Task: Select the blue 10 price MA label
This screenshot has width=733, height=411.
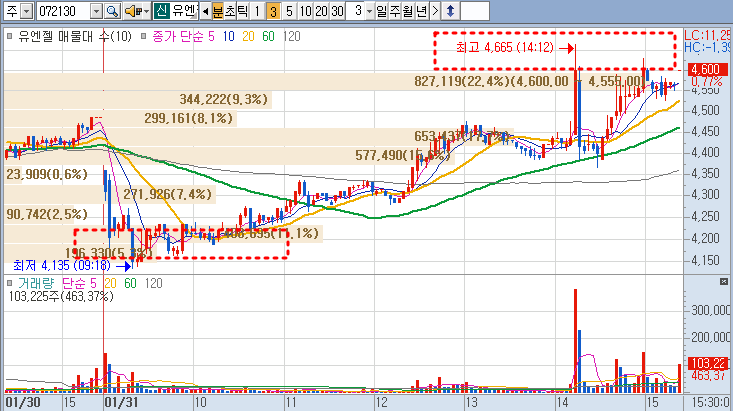Action: pos(229,36)
